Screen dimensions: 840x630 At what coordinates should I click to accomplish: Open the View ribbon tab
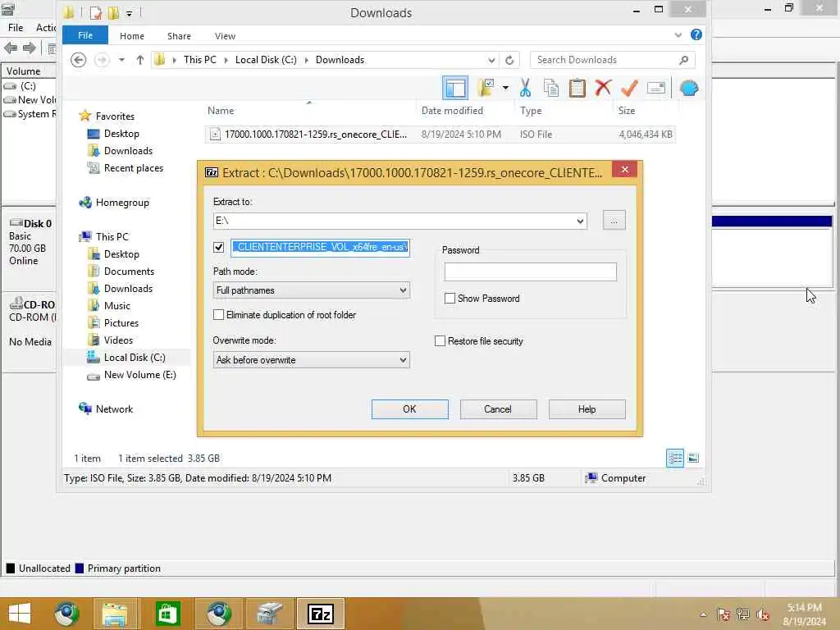pyautogui.click(x=225, y=36)
